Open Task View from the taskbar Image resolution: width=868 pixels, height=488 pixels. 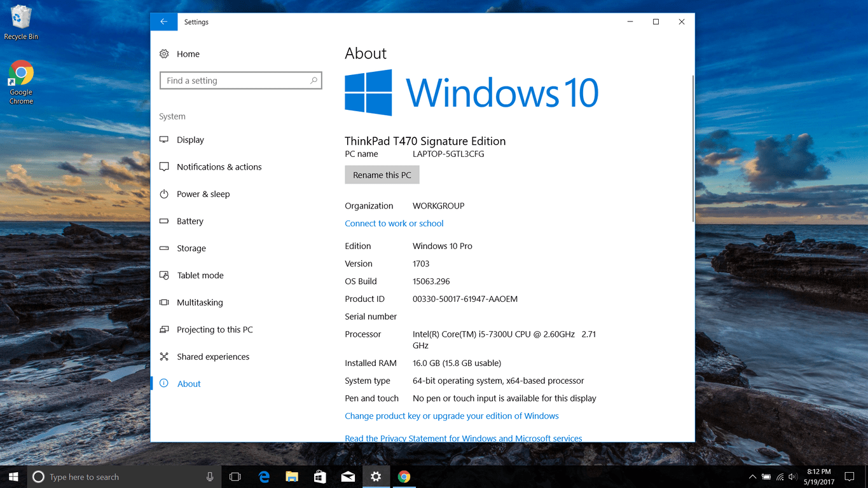tap(235, 477)
